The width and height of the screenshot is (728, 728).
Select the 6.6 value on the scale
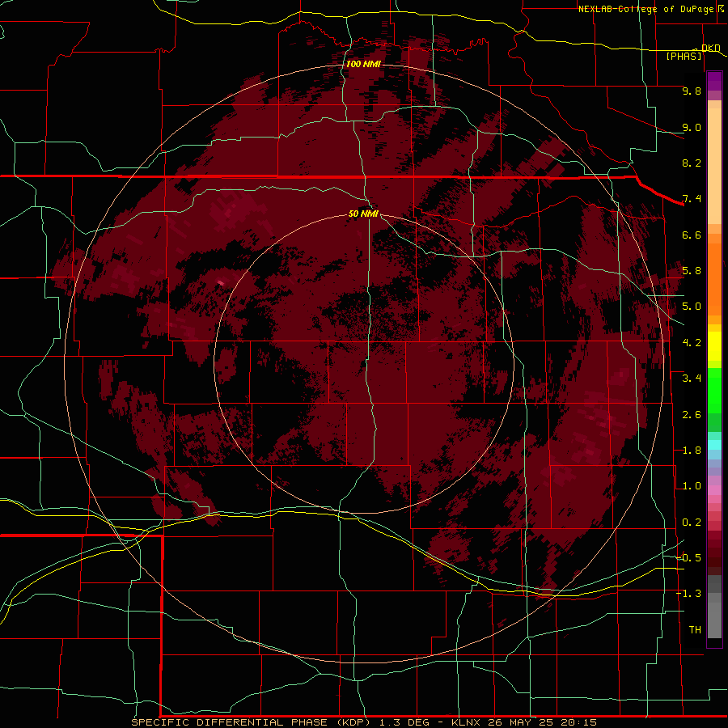692,235
